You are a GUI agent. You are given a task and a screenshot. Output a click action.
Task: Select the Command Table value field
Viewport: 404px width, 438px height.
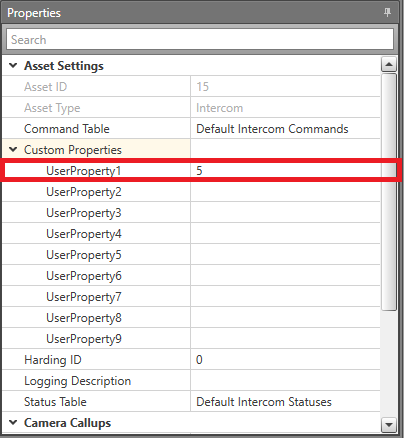285,129
